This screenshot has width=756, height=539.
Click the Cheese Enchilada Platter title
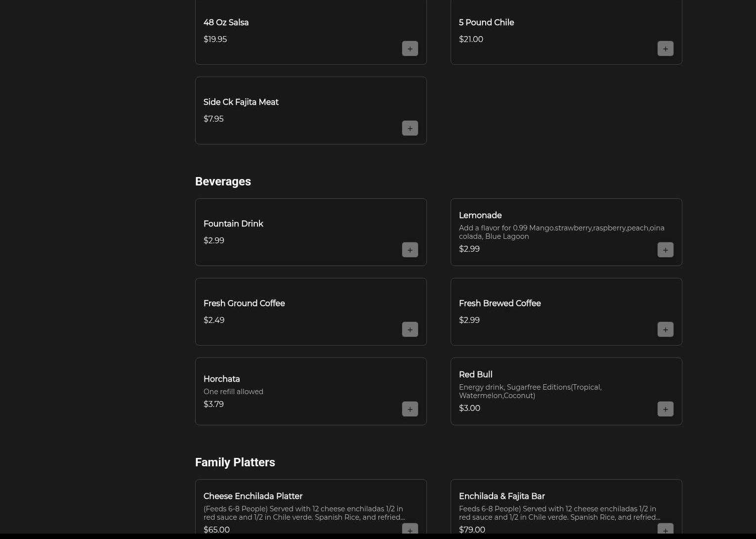(x=252, y=496)
